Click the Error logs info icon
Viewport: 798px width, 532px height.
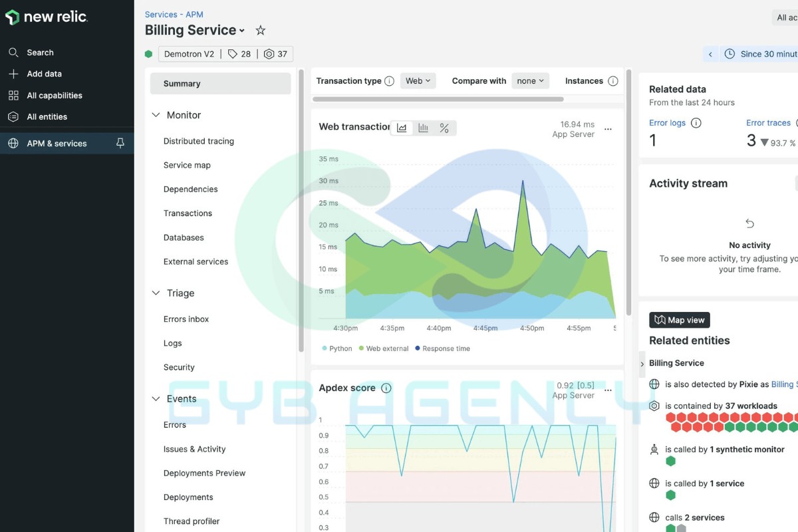(696, 123)
